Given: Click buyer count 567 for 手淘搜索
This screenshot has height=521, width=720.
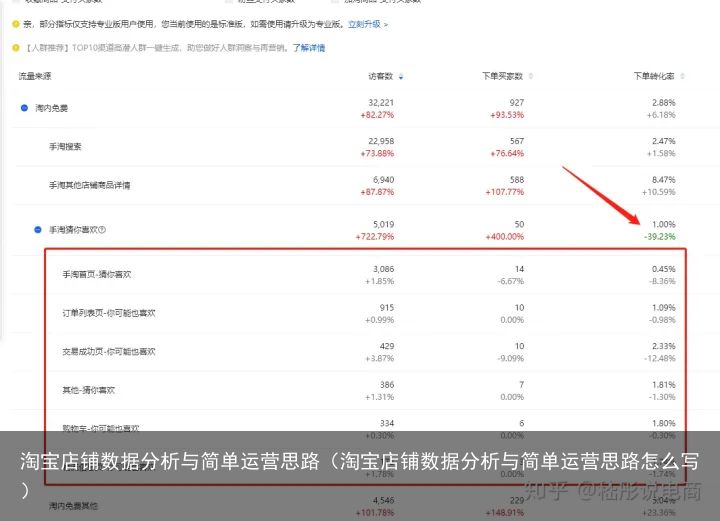Looking at the screenshot, I should (517, 141).
